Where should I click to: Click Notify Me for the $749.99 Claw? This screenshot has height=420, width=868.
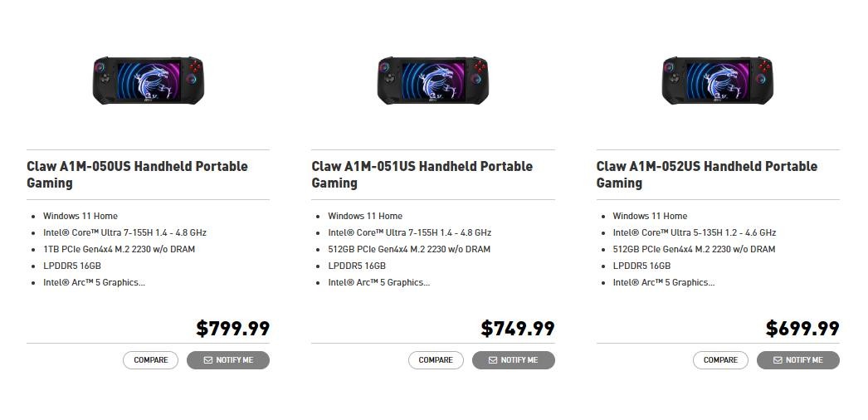513,360
